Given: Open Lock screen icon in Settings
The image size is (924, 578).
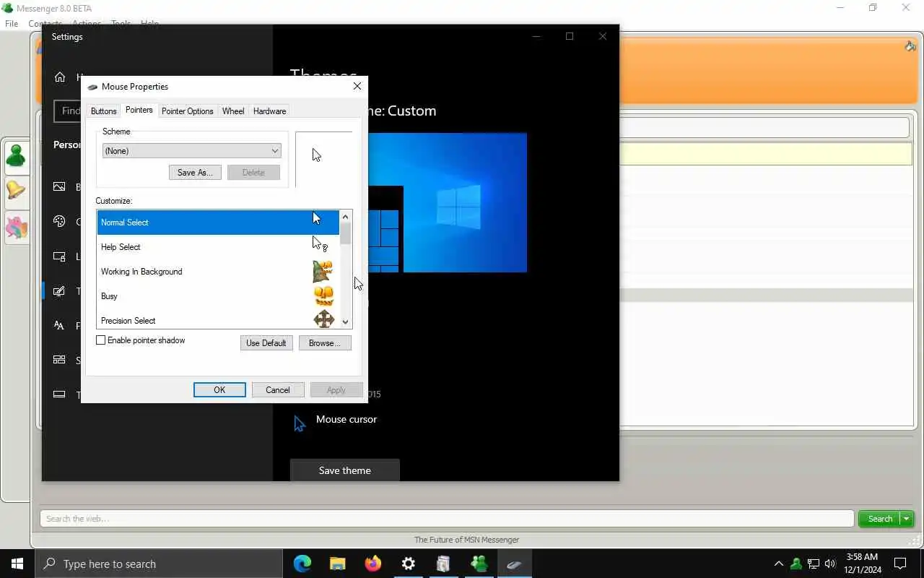Looking at the screenshot, I should point(60,256).
